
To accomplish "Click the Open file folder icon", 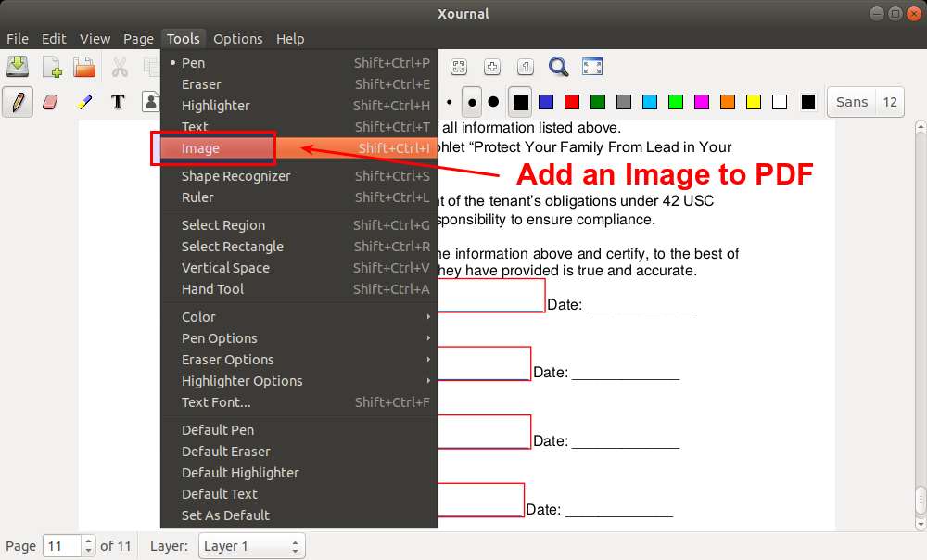I will pyautogui.click(x=84, y=67).
